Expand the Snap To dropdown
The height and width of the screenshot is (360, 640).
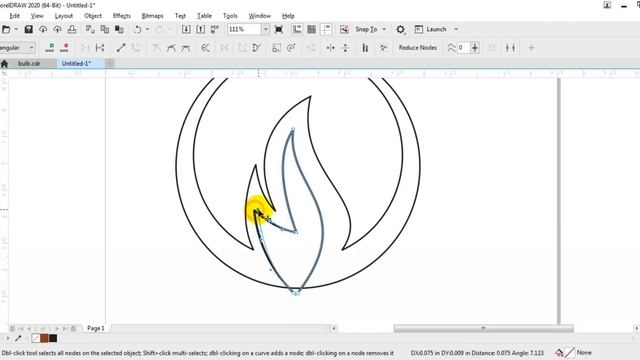tap(384, 29)
